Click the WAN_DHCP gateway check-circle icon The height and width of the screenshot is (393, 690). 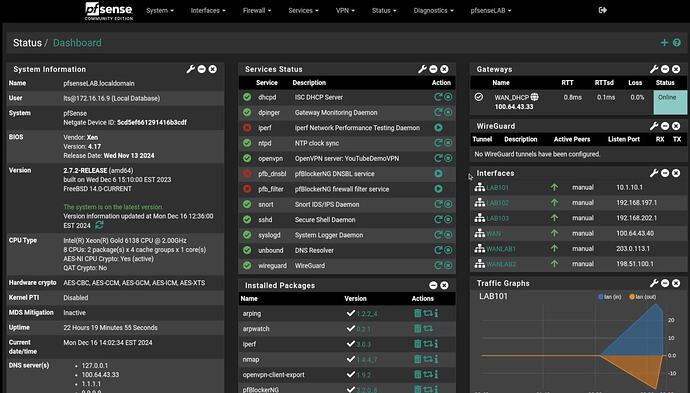click(x=479, y=97)
